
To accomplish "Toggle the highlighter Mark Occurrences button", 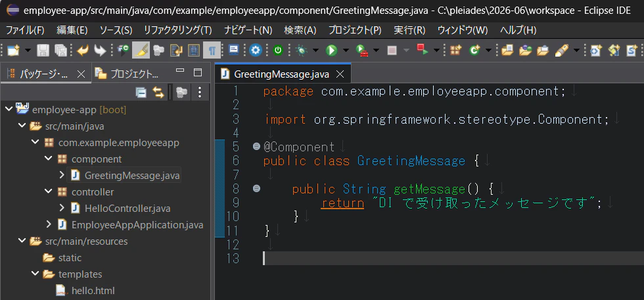I will point(141,50).
